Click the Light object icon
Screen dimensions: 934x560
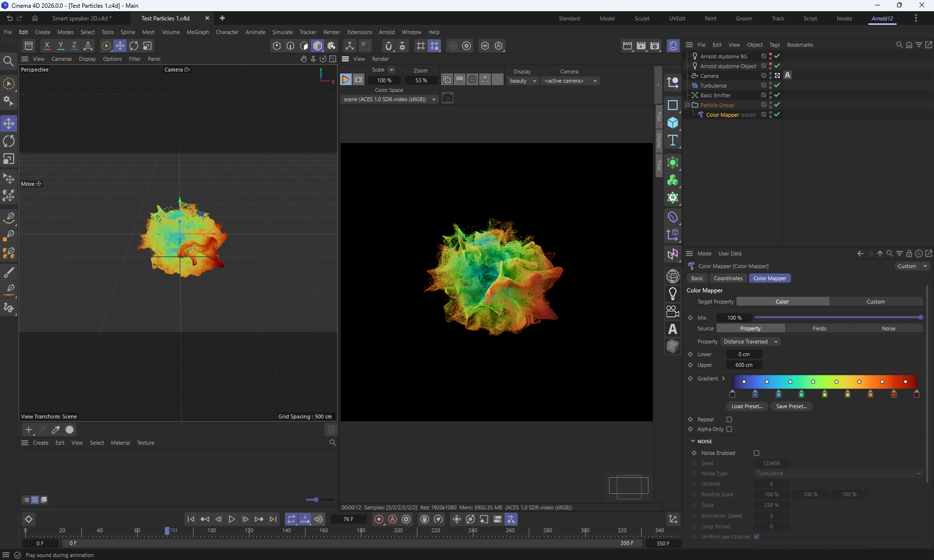tap(673, 294)
